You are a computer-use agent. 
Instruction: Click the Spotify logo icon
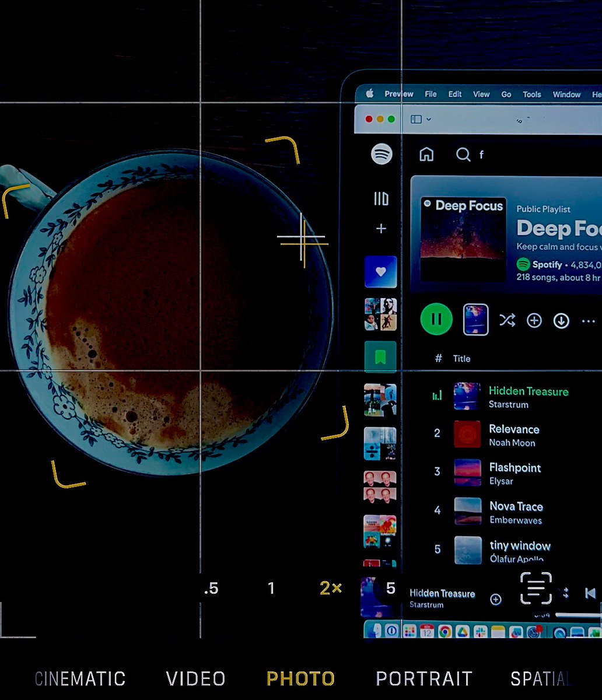click(x=381, y=154)
